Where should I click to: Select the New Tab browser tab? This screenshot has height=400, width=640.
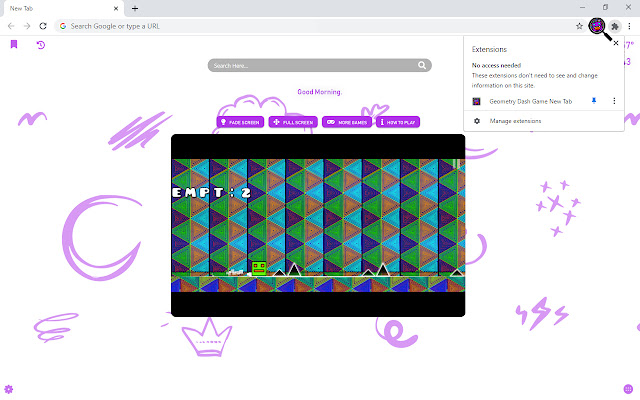click(x=63, y=9)
